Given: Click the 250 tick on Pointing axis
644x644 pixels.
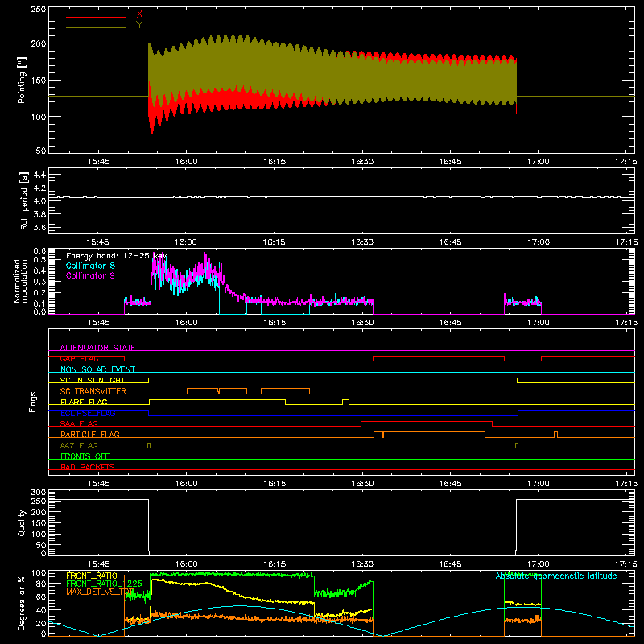Looking at the screenshot, I should pos(38,9).
